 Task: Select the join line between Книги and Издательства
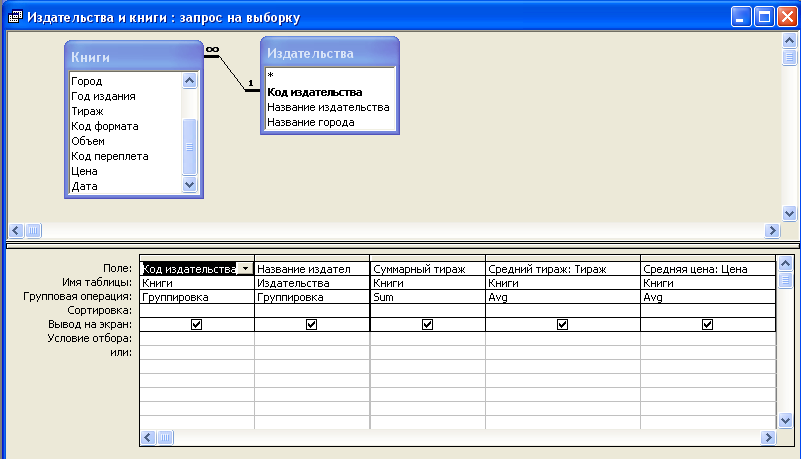click(232, 73)
